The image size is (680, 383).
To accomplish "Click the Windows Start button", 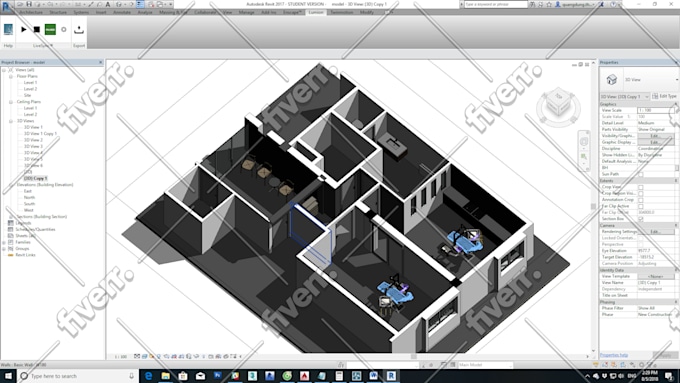I will tap(8, 376).
